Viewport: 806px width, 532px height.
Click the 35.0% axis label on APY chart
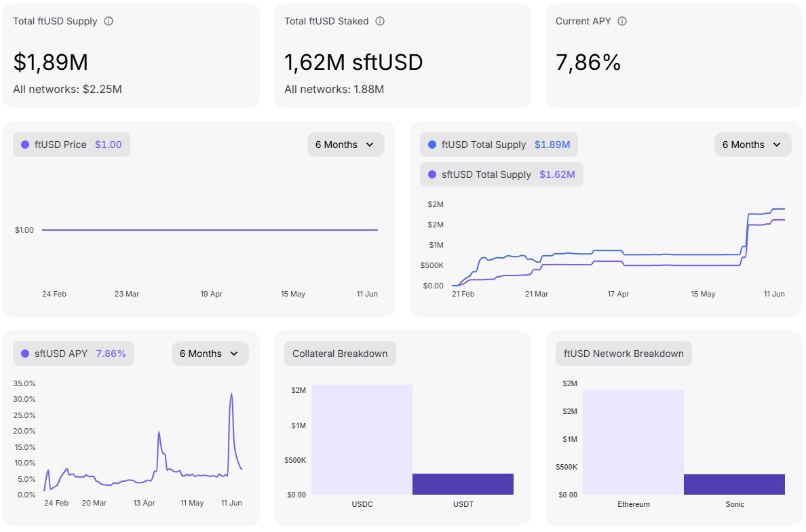click(x=24, y=383)
